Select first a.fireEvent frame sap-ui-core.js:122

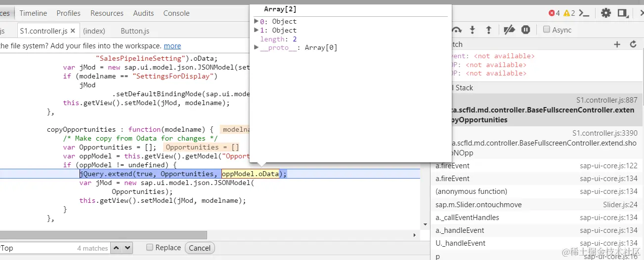coord(537,166)
